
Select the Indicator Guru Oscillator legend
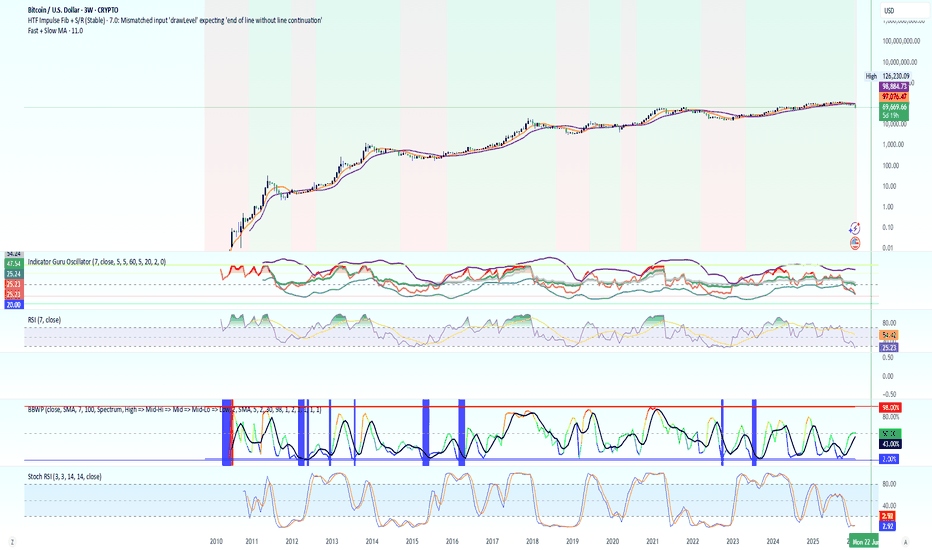[97, 262]
